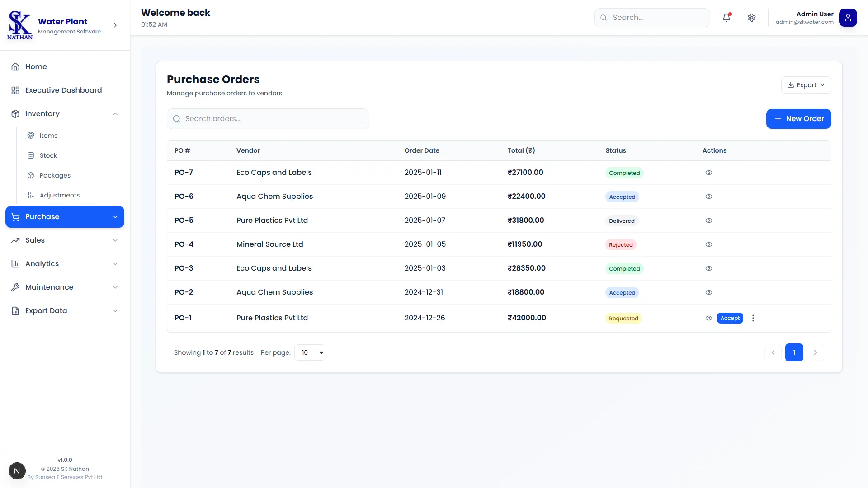This screenshot has height=488, width=868.
Task: Open more options menu for PO-1
Action: click(753, 318)
